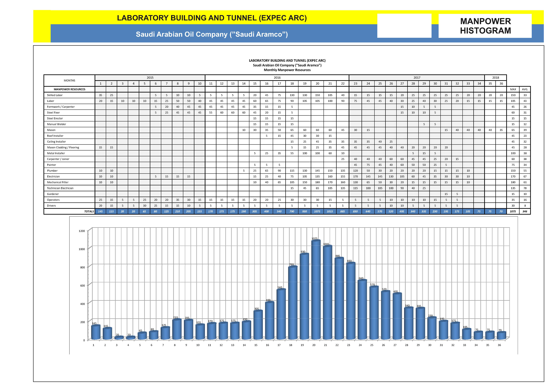Select the Drivers row label
This screenshot has height=392, width=555.
(x=51, y=206)
